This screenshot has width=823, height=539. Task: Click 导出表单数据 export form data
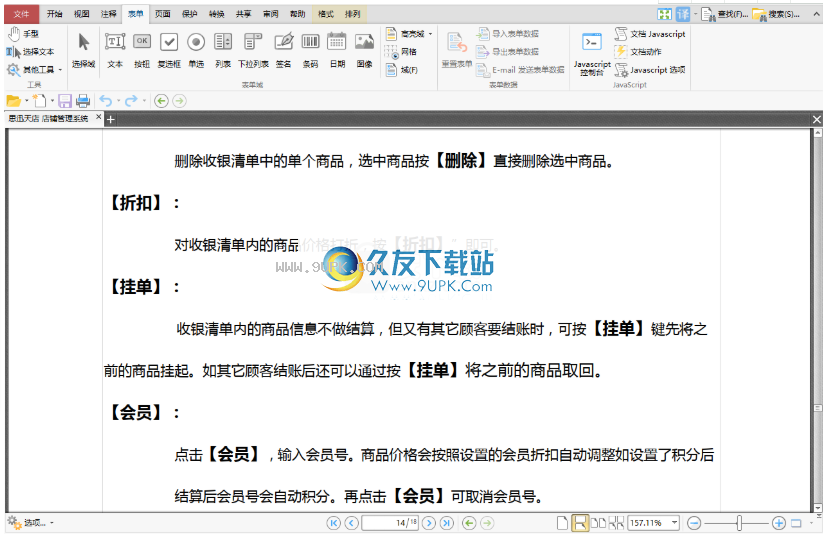coord(508,52)
